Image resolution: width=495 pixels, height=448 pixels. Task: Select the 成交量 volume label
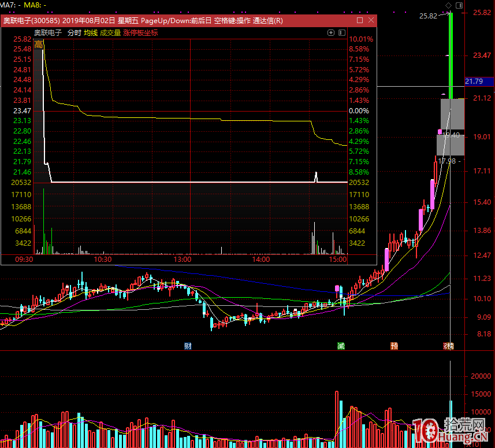110,33
